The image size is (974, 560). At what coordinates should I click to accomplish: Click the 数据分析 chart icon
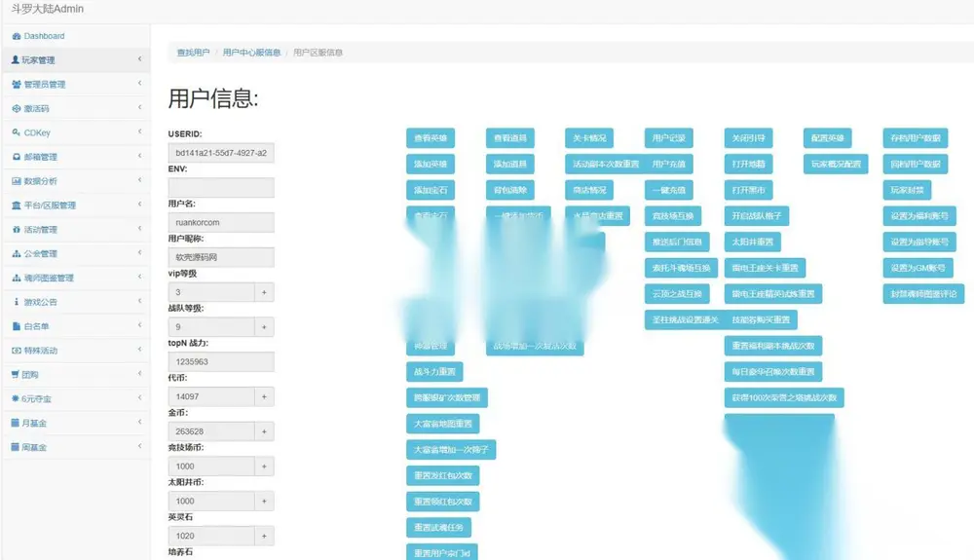coord(17,181)
